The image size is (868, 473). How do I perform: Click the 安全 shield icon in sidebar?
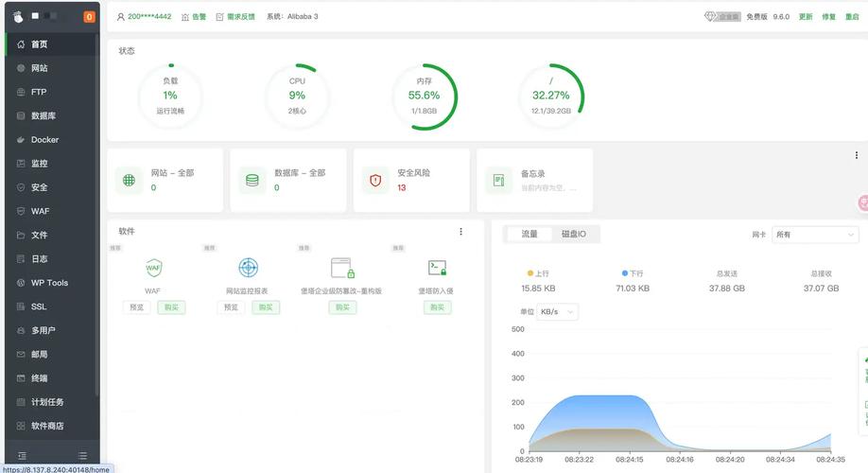pyautogui.click(x=21, y=187)
